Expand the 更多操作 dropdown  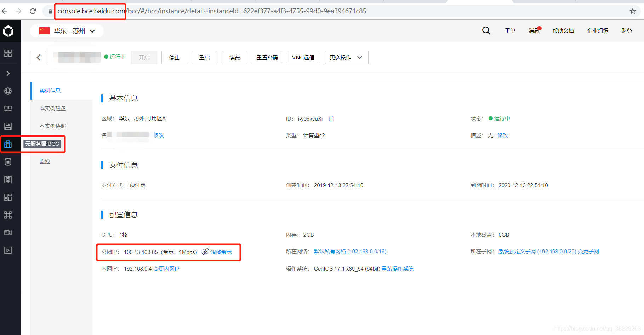click(347, 57)
